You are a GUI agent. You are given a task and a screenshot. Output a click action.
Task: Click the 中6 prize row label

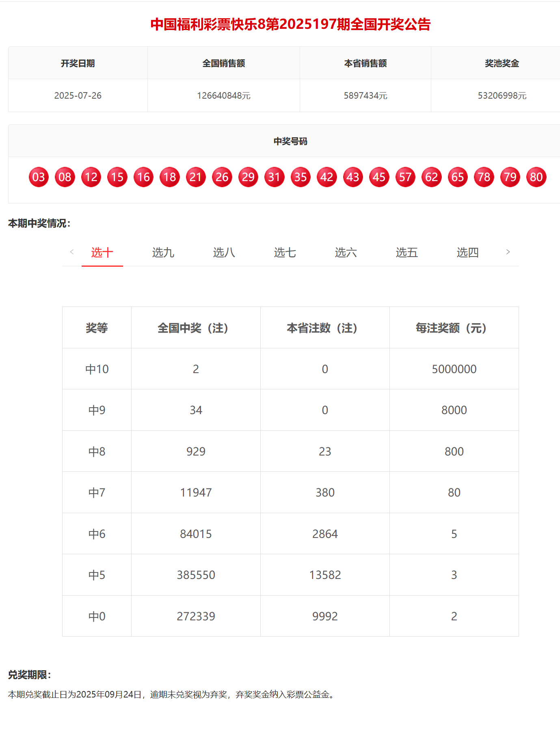(97, 534)
